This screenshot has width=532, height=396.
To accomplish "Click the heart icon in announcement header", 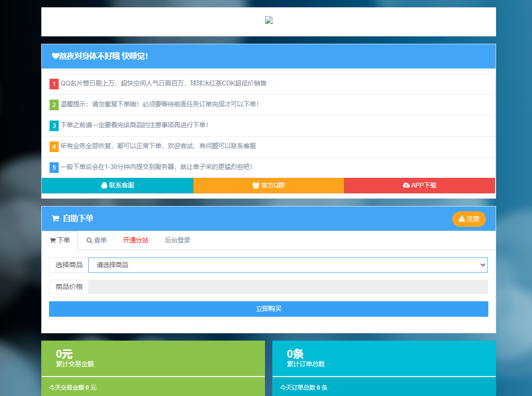I will pos(55,56).
